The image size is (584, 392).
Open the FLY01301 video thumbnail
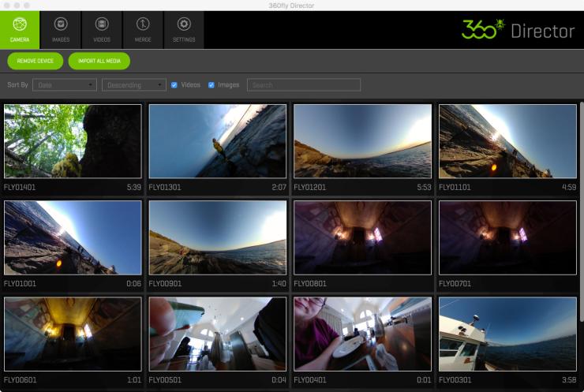(218, 141)
